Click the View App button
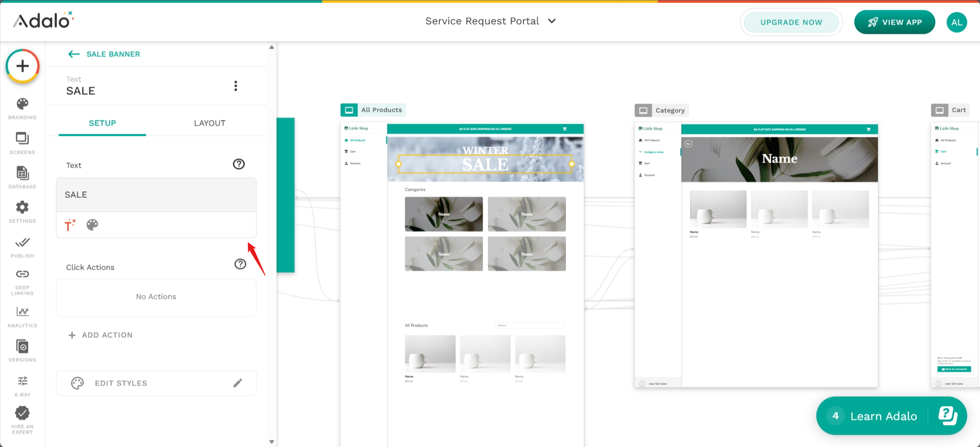The height and width of the screenshot is (447, 980). click(x=895, y=22)
